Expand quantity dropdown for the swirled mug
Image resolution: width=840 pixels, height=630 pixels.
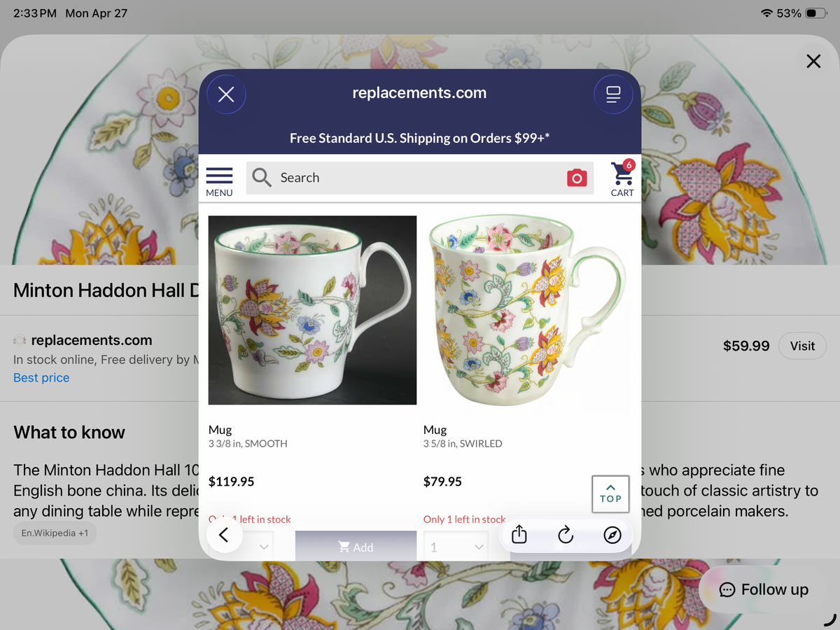[456, 547]
